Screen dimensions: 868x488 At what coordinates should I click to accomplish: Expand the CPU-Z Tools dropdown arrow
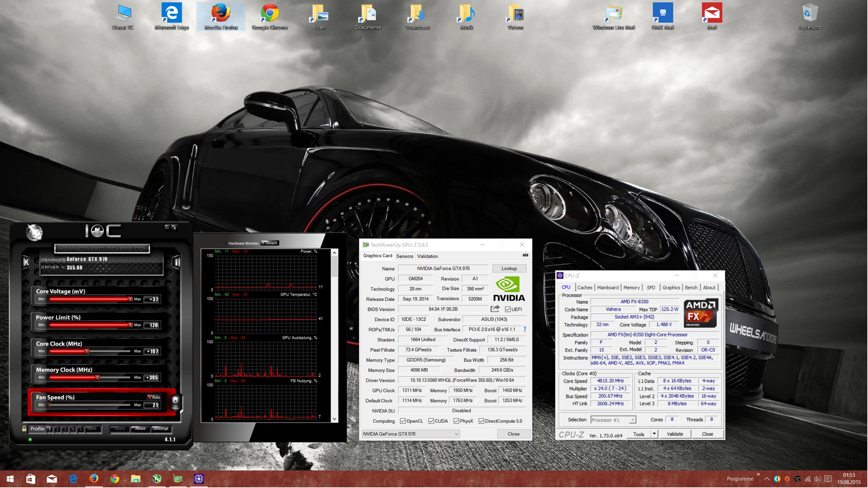tap(654, 434)
